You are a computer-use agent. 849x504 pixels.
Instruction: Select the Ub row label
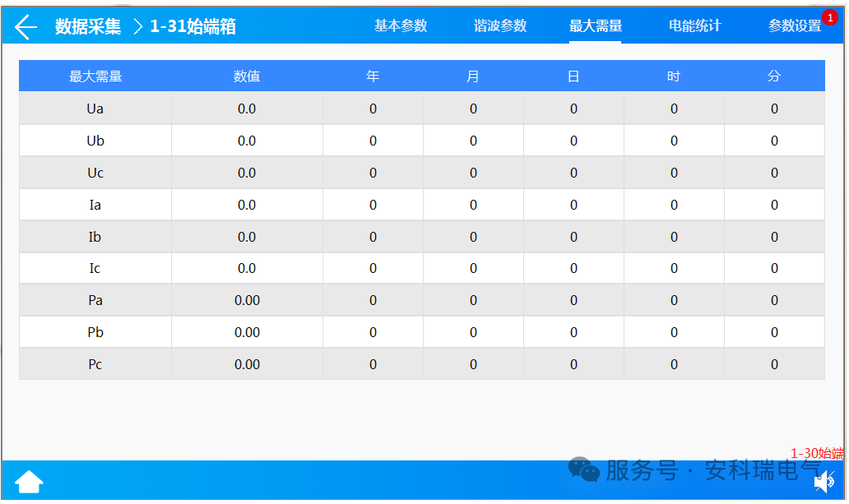(x=95, y=141)
